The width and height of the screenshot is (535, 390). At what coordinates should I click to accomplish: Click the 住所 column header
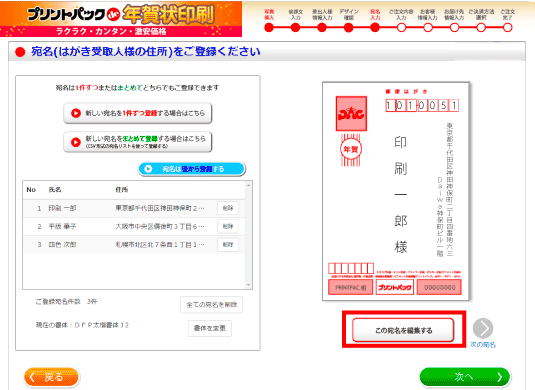[122, 189]
